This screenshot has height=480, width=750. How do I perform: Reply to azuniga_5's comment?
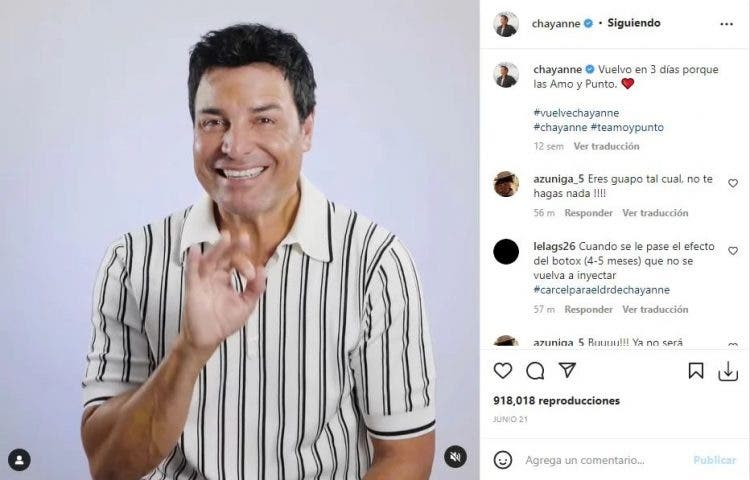[x=588, y=213]
